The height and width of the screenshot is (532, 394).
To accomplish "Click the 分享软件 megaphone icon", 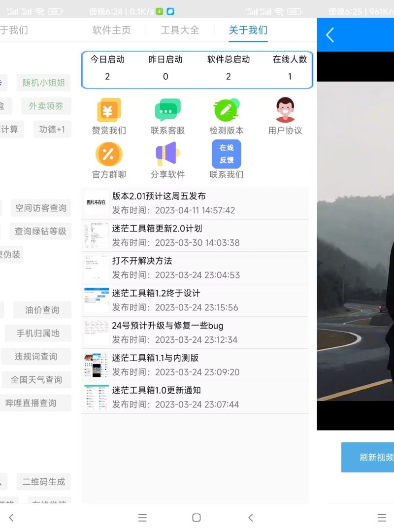I will point(167,154).
